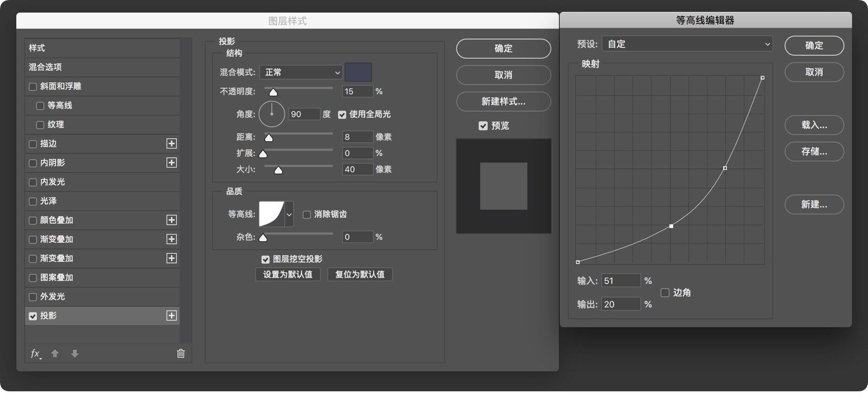
Task: Toggle 使用全局光 checkbox
Action: pyautogui.click(x=342, y=114)
